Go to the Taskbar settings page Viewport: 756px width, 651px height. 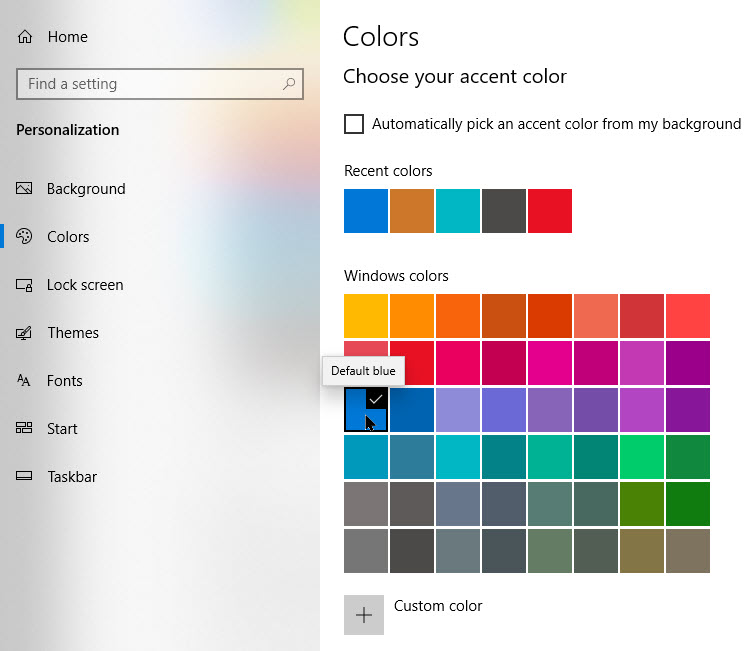pos(72,477)
